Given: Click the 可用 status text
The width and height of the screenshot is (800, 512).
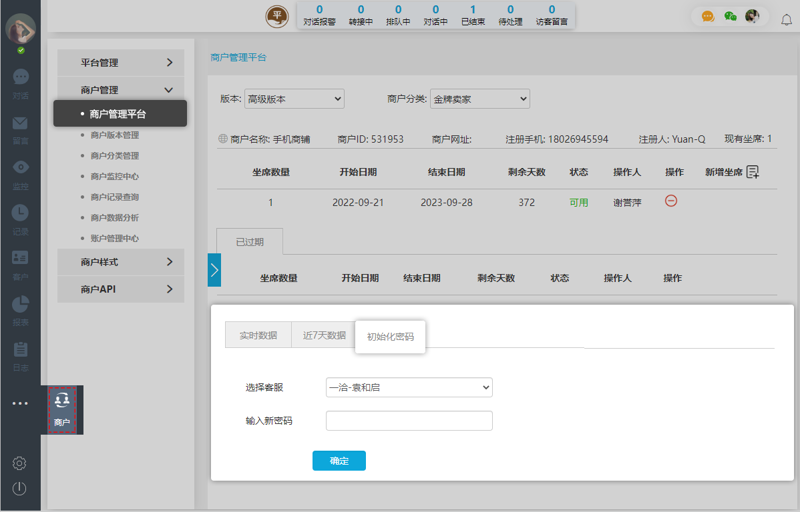Looking at the screenshot, I should click(579, 202).
